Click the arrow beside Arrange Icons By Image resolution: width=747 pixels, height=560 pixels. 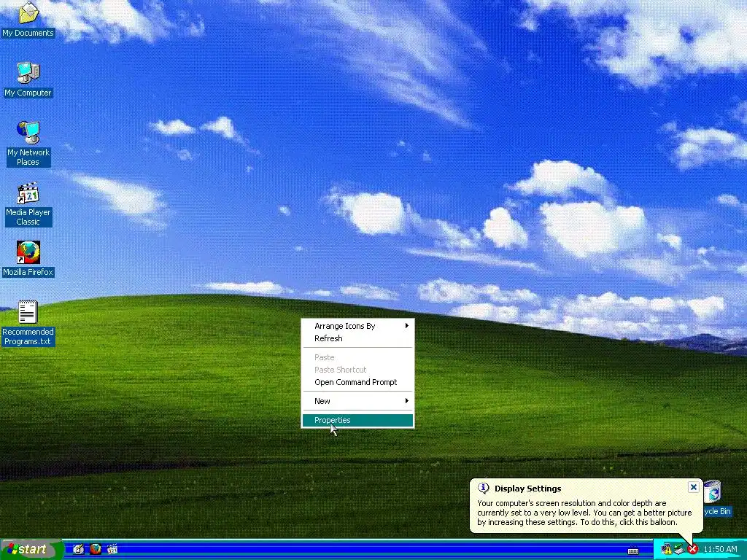coord(407,326)
